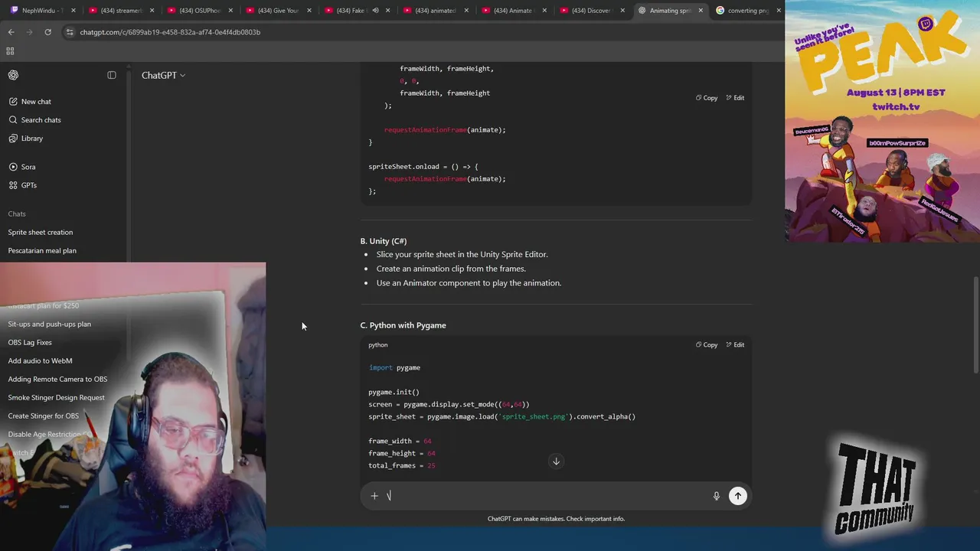Open 'Adding Remote Camera to OBS' chat
Viewport: 980px width, 551px height.
[57, 379]
